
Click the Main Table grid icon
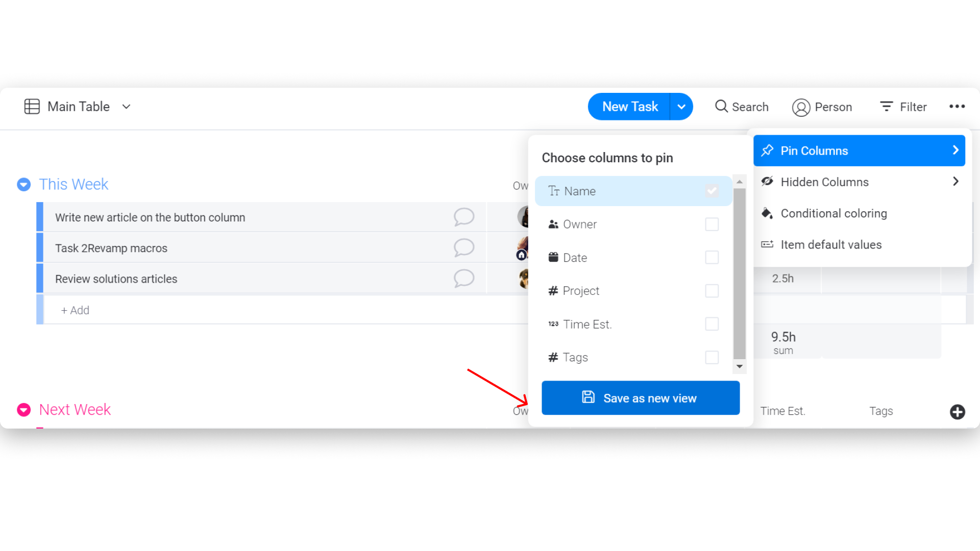tap(32, 107)
